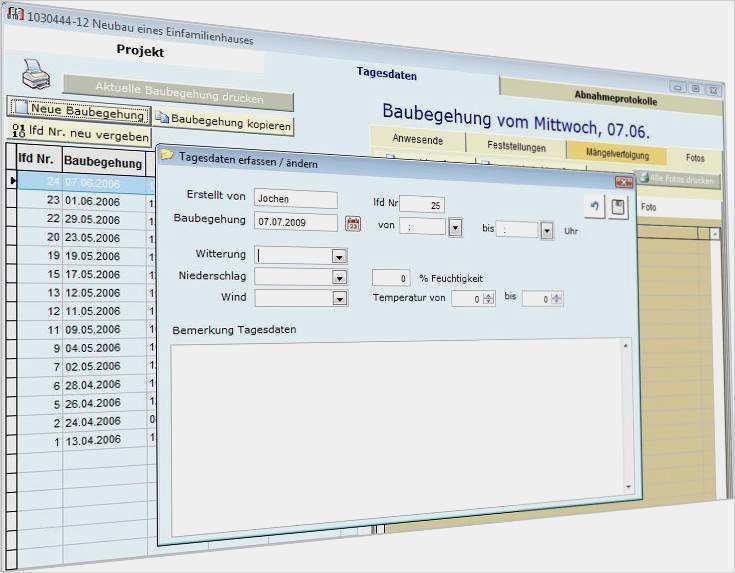Close the Tagesdaten erfassen dialog

click(623, 182)
